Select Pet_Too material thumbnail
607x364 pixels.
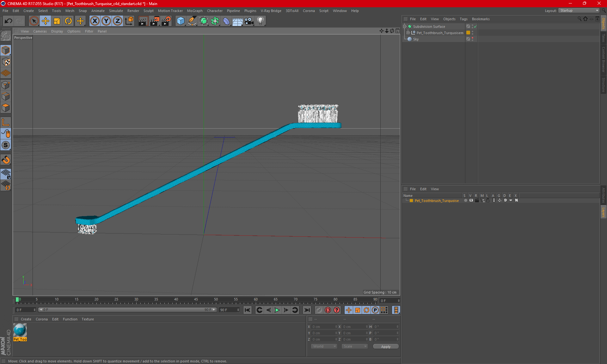[20, 331]
